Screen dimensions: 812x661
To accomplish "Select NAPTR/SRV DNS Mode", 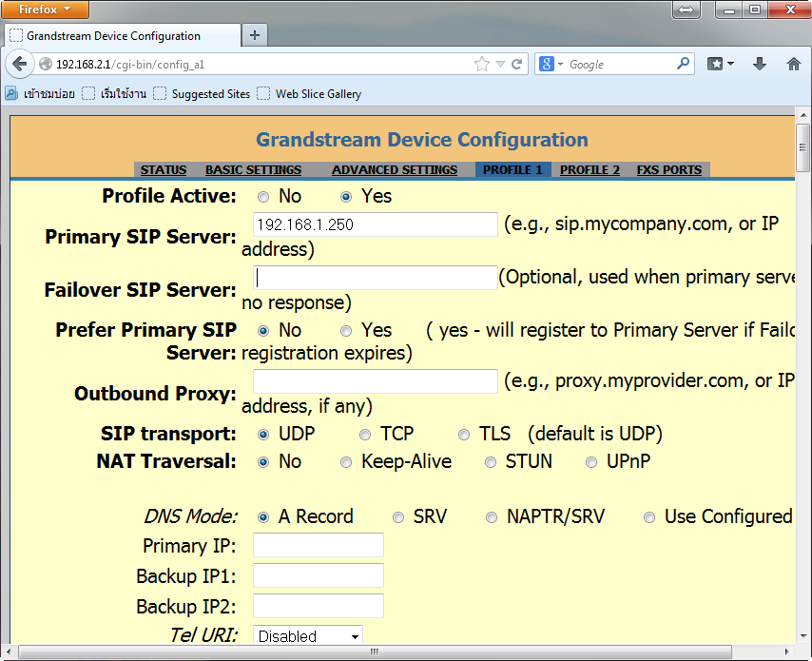I will coord(492,517).
